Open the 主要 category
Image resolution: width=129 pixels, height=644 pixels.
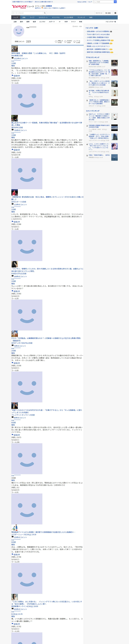15,22
